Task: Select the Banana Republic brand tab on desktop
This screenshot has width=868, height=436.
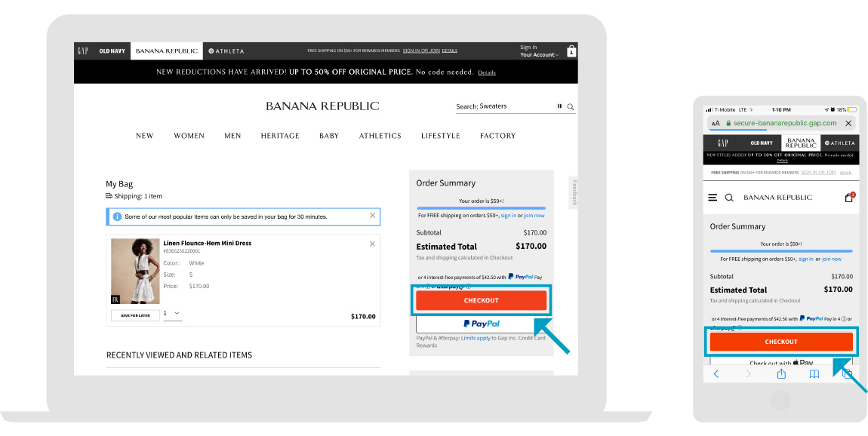Action: click(x=167, y=51)
